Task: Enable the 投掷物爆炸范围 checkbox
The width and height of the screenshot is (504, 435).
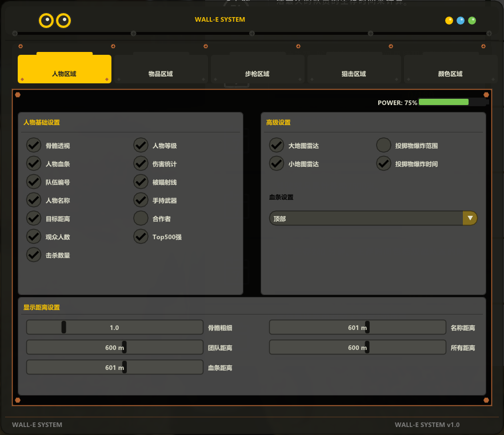Action: [383, 146]
